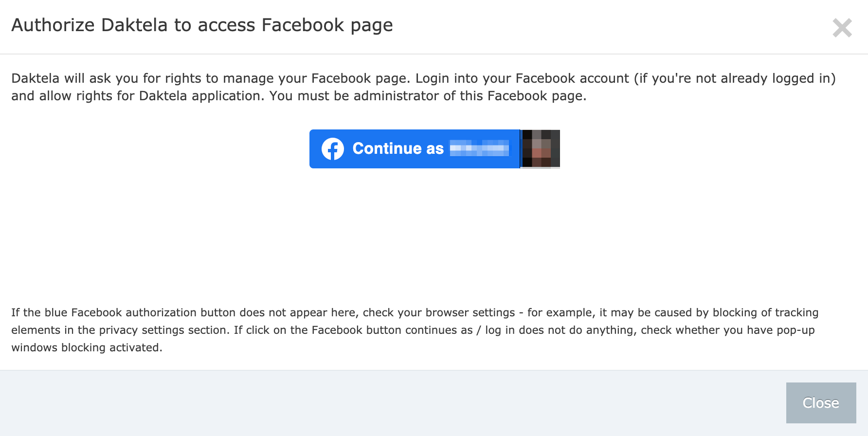Click the circular Facebook icon on the authorization button
This screenshot has height=436, width=868.
point(333,148)
